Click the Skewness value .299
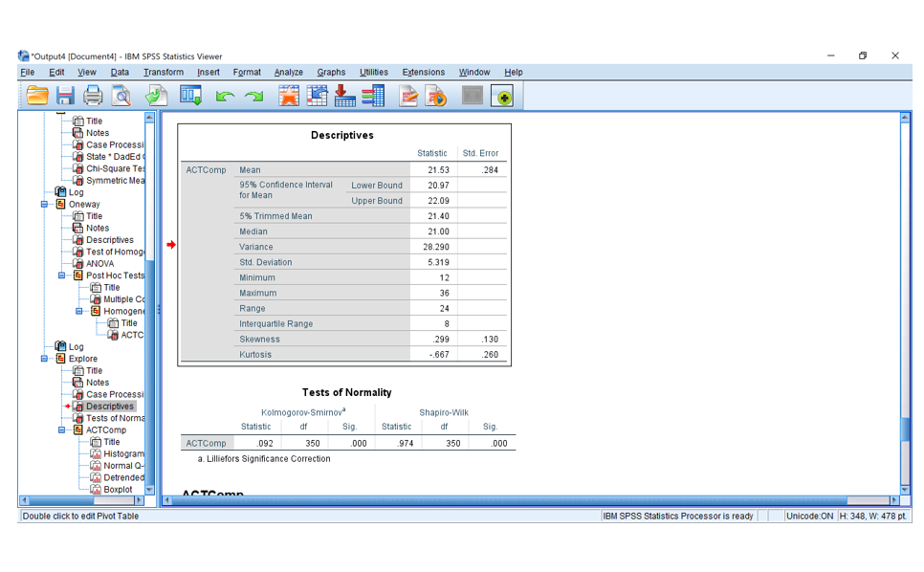 point(440,340)
